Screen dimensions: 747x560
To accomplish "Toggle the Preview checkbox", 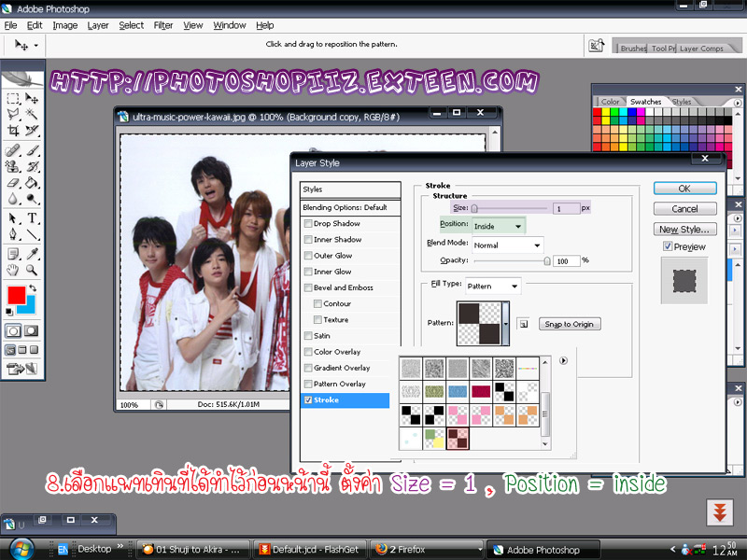I will 668,246.
